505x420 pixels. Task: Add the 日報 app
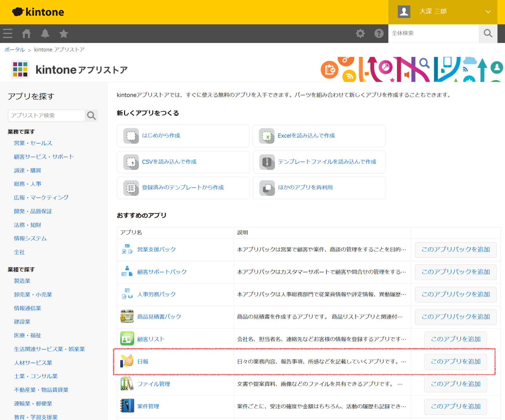(455, 362)
